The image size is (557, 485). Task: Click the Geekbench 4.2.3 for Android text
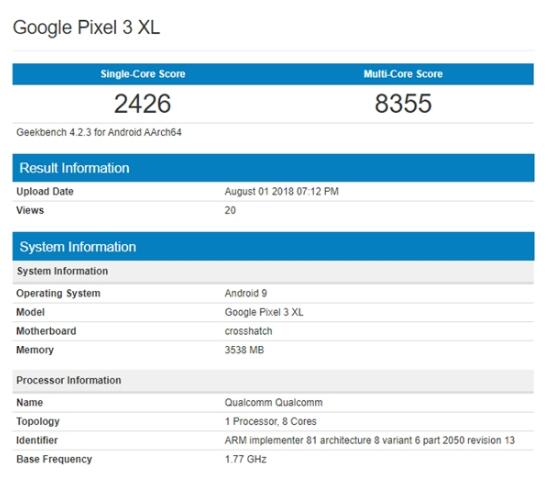point(99,132)
